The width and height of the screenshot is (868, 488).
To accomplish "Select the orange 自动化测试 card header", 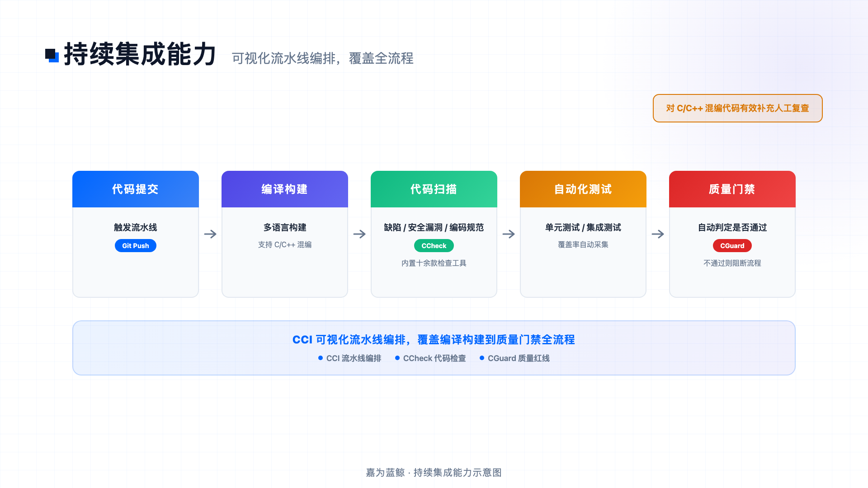I will [583, 189].
